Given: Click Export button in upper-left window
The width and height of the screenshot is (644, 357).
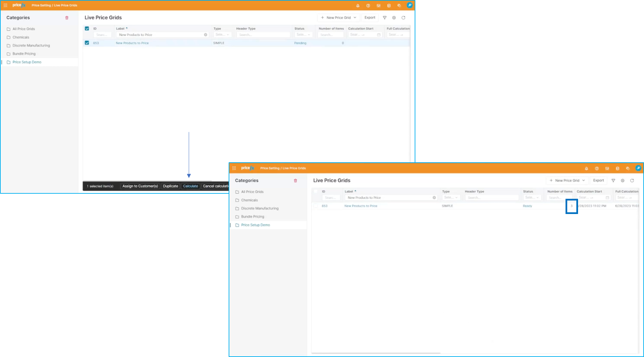Looking at the screenshot, I should coord(370,18).
